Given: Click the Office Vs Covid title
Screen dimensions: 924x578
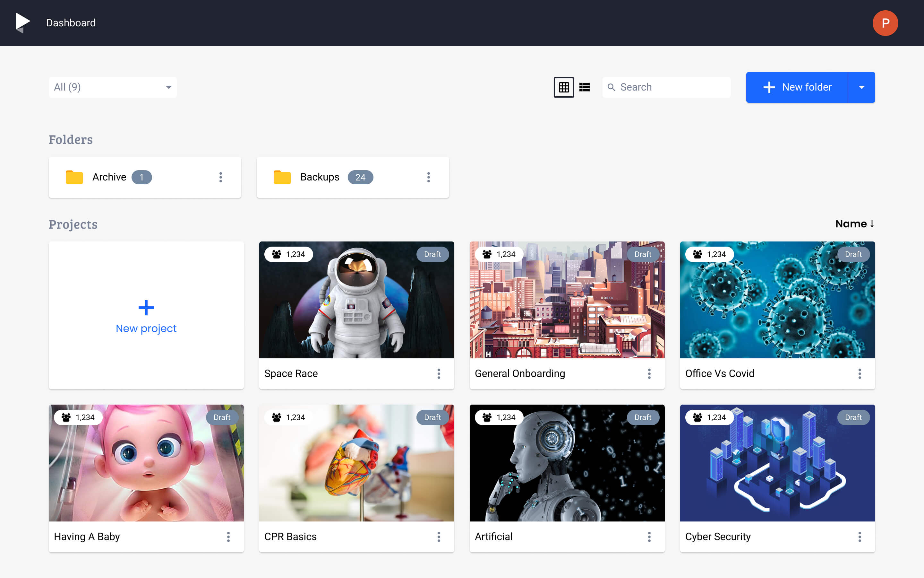Looking at the screenshot, I should pos(720,373).
